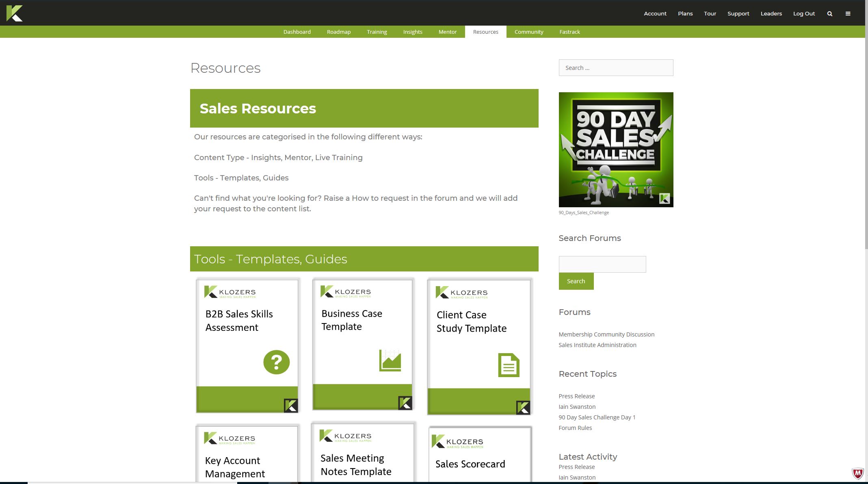Switch to the Training tab
Image resolution: width=868 pixels, height=484 pixels.
pos(377,32)
